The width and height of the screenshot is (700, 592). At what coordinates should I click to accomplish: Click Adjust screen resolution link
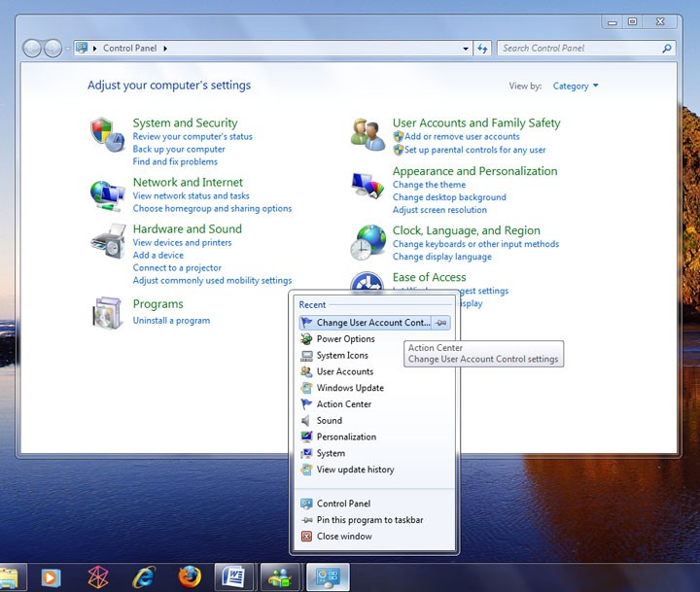coord(439,210)
